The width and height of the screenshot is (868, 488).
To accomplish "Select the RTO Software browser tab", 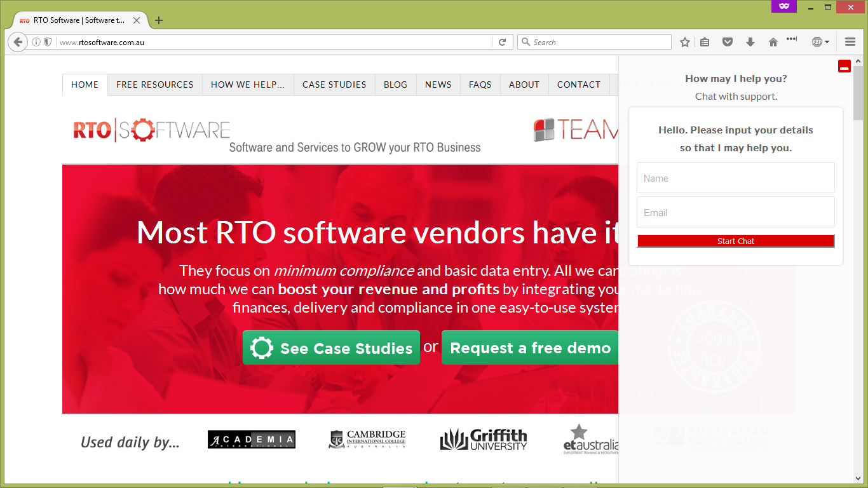I will click(x=79, y=20).
